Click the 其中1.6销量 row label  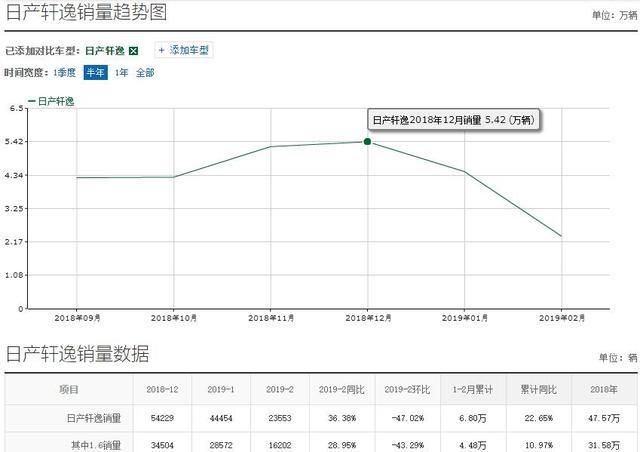[x=96, y=445]
